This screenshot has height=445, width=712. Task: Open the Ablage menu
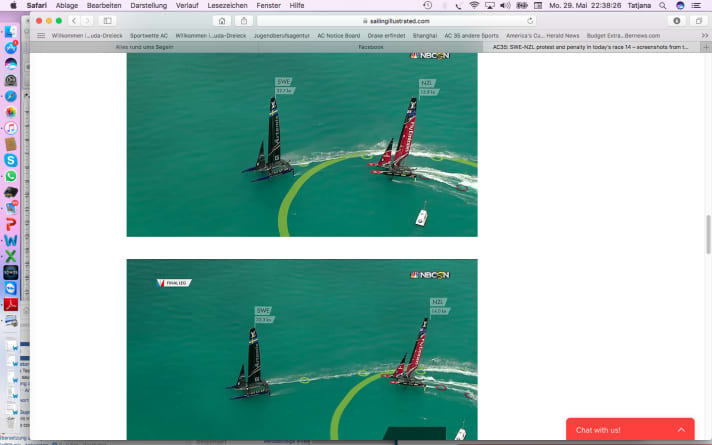coord(67,5)
